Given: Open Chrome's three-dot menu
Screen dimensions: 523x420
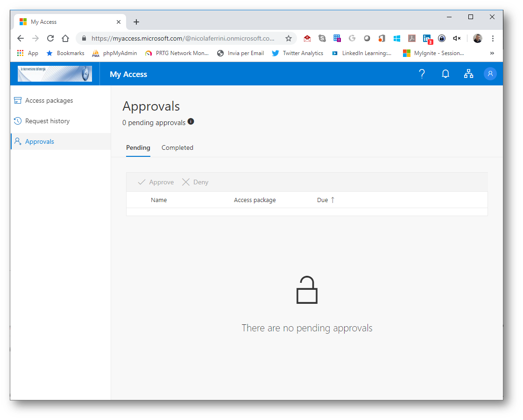Looking at the screenshot, I should [x=493, y=38].
